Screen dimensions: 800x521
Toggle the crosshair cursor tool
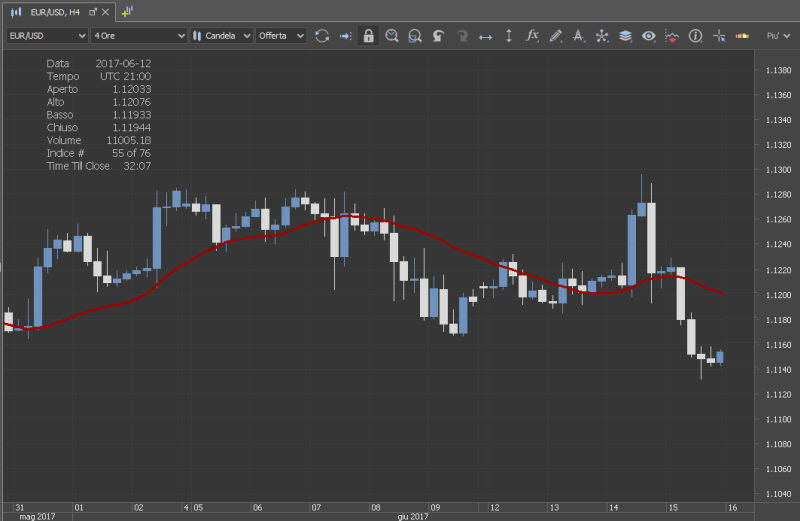(718, 36)
